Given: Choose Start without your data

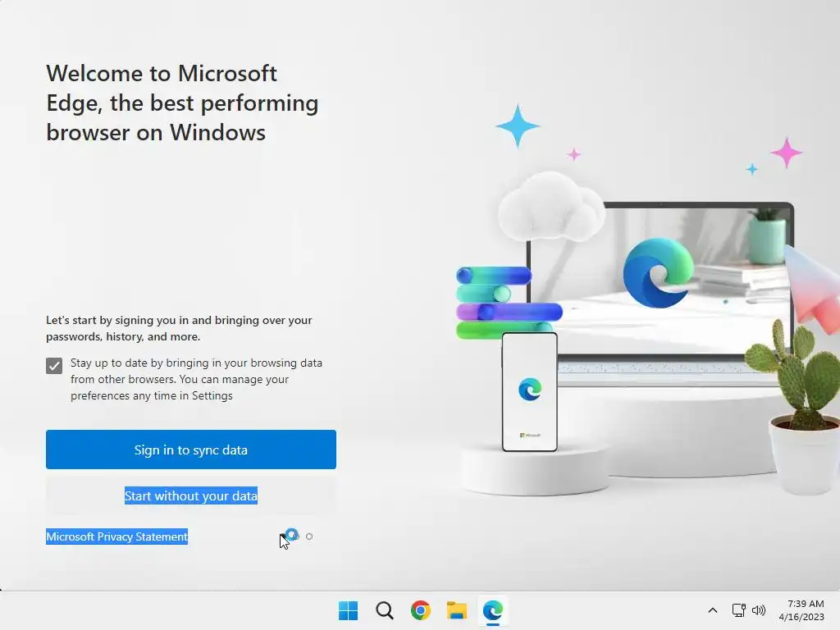Looking at the screenshot, I should (190, 496).
